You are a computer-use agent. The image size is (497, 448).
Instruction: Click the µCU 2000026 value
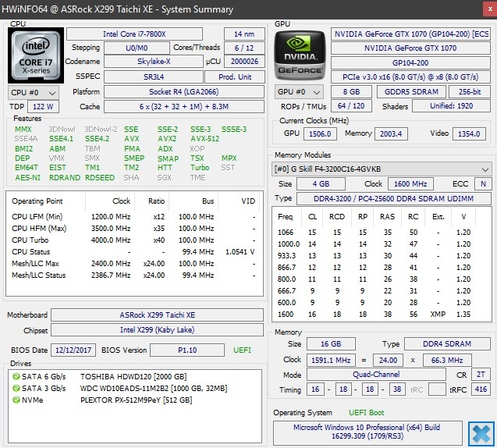244,62
